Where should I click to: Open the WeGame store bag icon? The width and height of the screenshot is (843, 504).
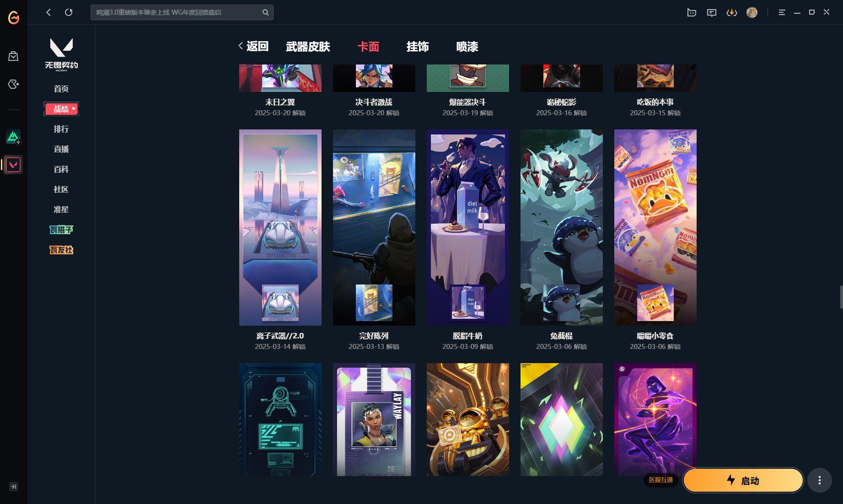[x=13, y=56]
